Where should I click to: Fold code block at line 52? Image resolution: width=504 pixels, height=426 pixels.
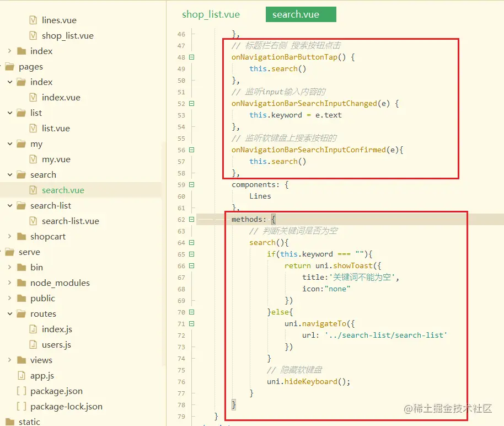191,104
